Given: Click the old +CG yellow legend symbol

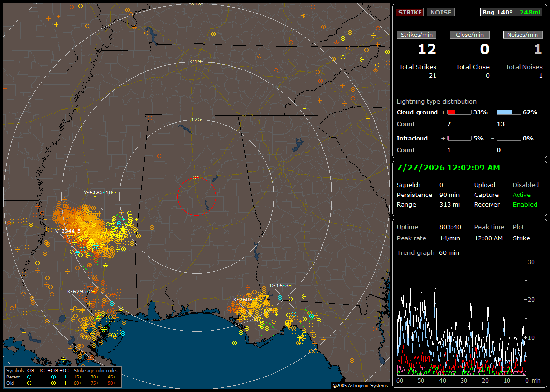Looking at the screenshot, I should [53, 383].
